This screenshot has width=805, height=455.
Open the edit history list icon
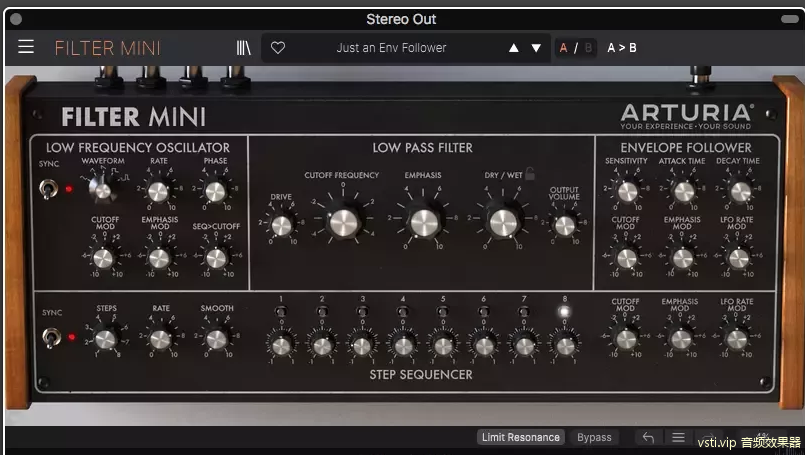pos(678,437)
